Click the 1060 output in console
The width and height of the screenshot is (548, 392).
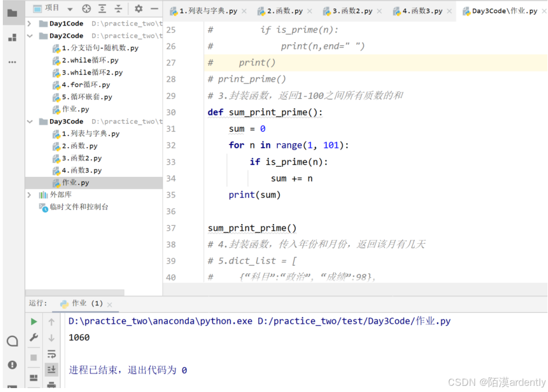pos(79,338)
